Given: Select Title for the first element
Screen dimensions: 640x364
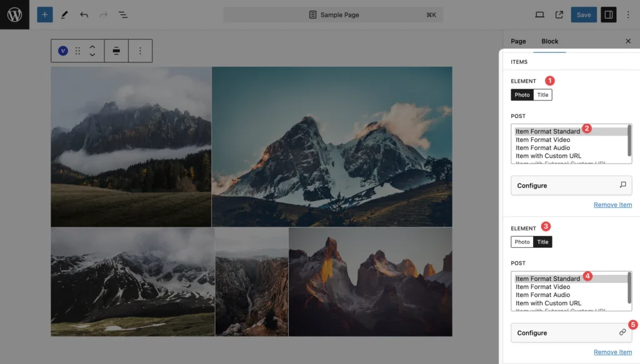Looking at the screenshot, I should pos(542,94).
